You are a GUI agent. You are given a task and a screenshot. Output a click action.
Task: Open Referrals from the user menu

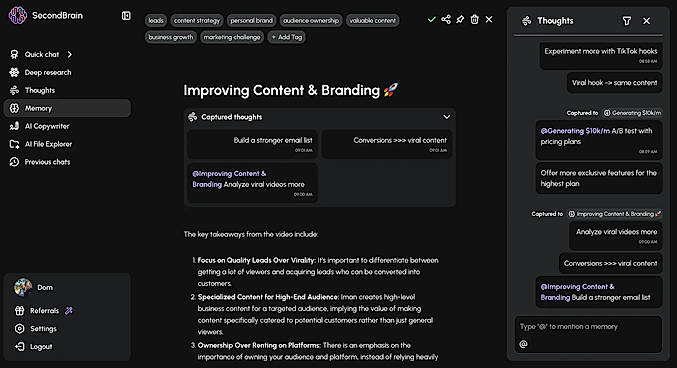[44, 311]
